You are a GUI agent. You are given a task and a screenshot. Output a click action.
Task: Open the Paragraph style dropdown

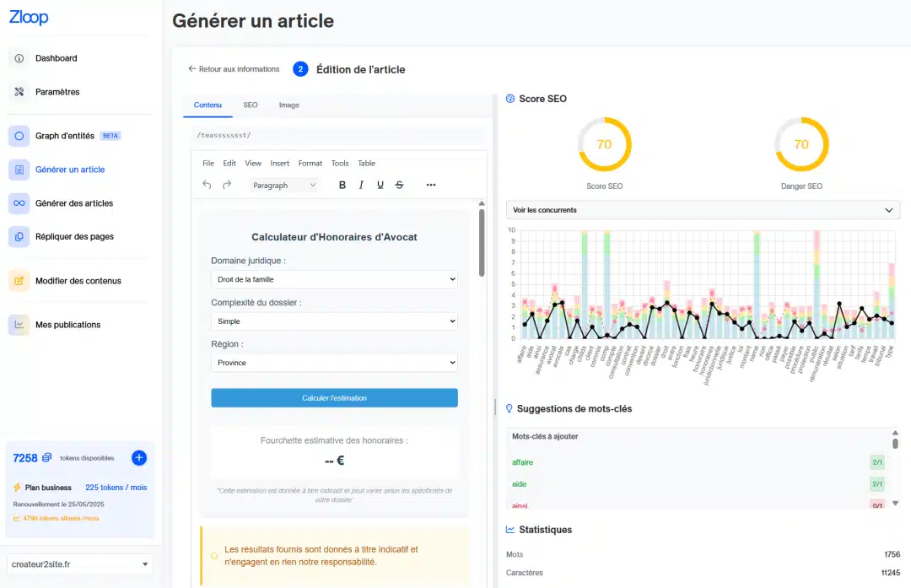pyautogui.click(x=284, y=185)
